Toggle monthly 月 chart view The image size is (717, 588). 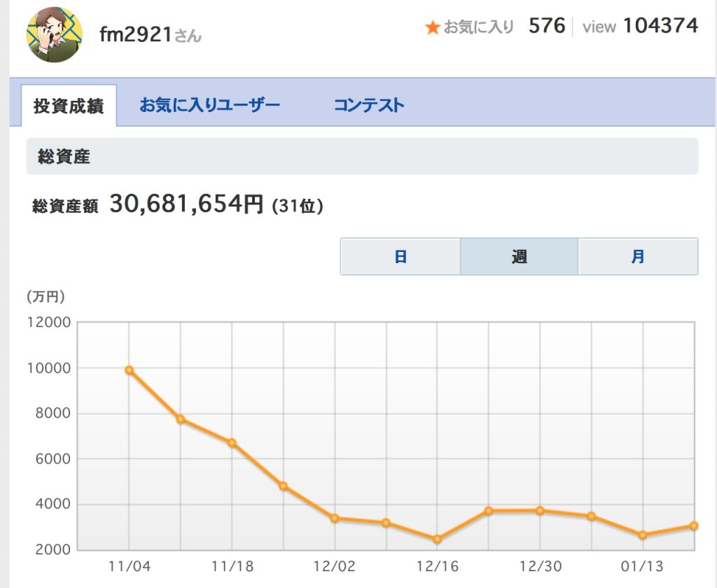(638, 257)
